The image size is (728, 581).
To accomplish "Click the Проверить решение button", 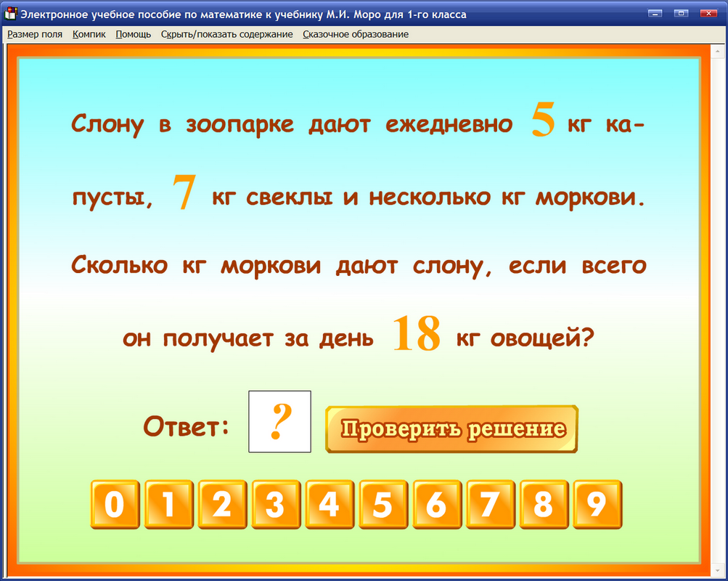I will pyautogui.click(x=451, y=428).
